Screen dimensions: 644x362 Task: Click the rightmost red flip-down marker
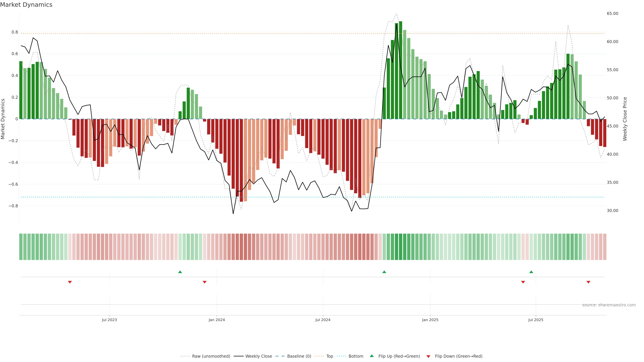pos(588,282)
